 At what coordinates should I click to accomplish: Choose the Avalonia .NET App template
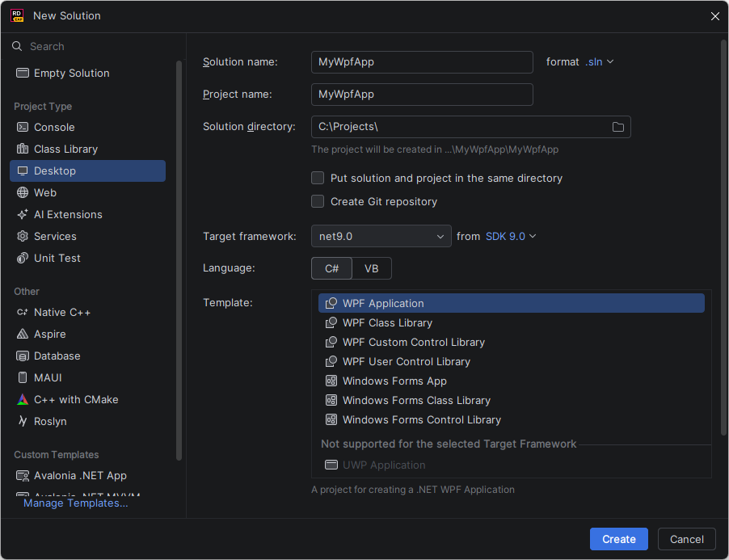coord(76,475)
